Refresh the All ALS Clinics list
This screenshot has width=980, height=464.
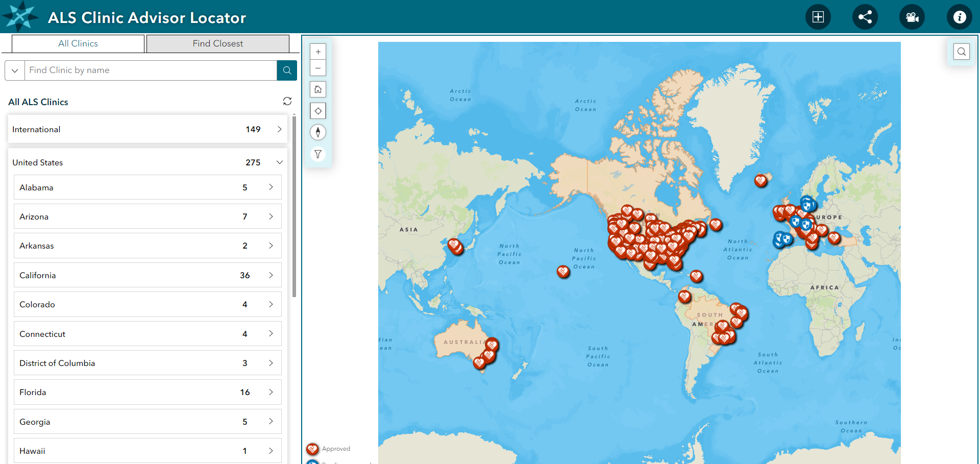pos(287,101)
